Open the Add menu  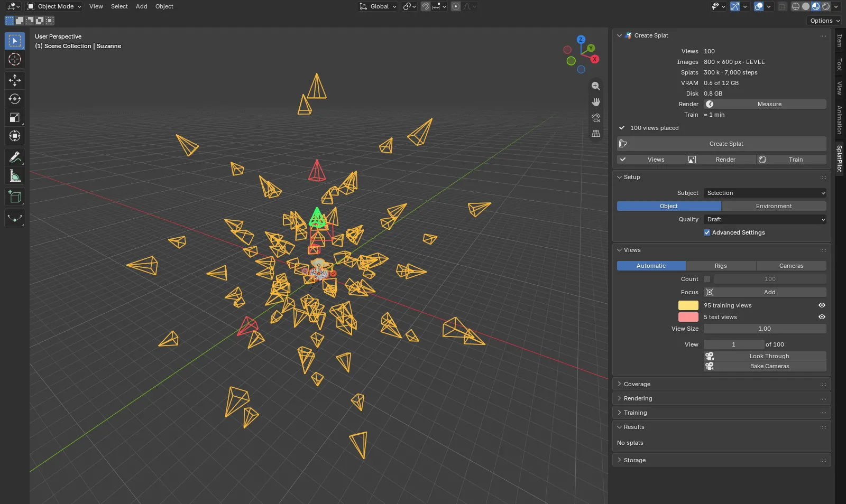pyautogui.click(x=142, y=6)
